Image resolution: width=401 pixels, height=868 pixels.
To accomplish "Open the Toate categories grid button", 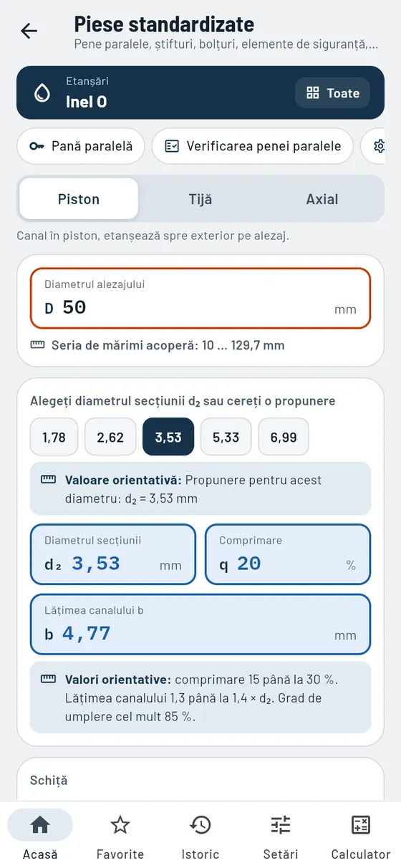I will click(x=333, y=93).
